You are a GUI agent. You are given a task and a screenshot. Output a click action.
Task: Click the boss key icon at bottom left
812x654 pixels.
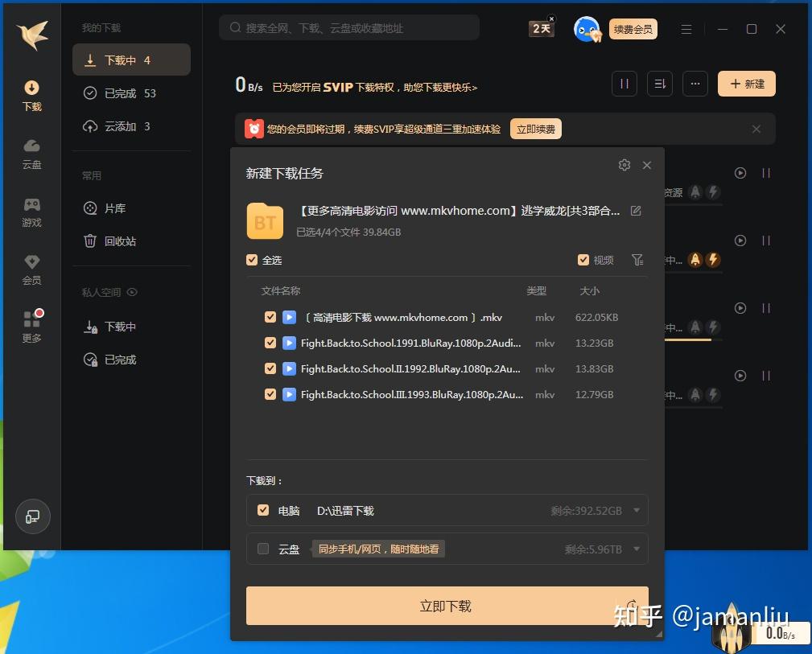coord(33,516)
